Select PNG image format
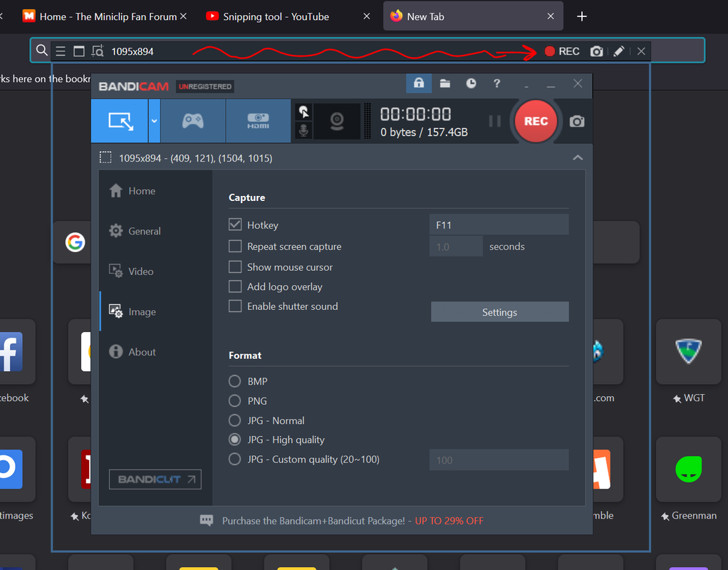This screenshot has height=570, width=728. [234, 401]
